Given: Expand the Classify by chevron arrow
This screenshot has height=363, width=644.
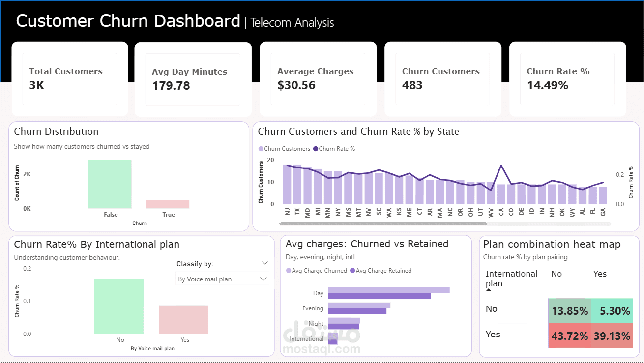Looking at the screenshot, I should point(265,263).
